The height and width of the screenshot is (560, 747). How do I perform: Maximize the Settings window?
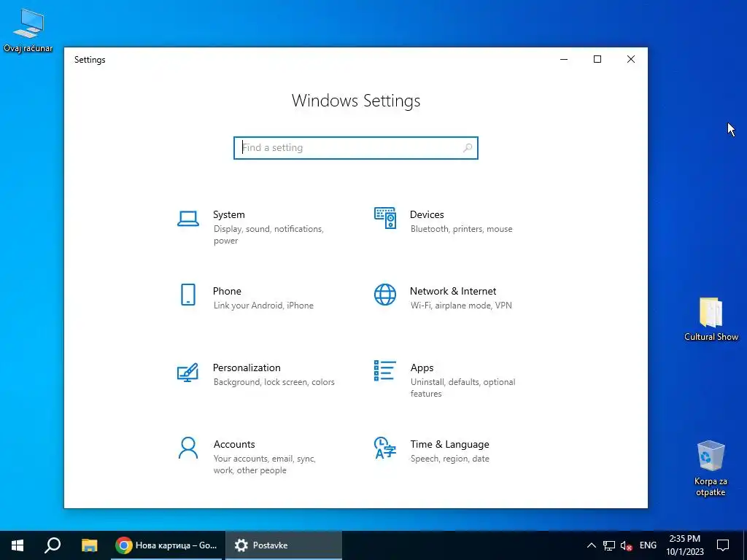597,59
